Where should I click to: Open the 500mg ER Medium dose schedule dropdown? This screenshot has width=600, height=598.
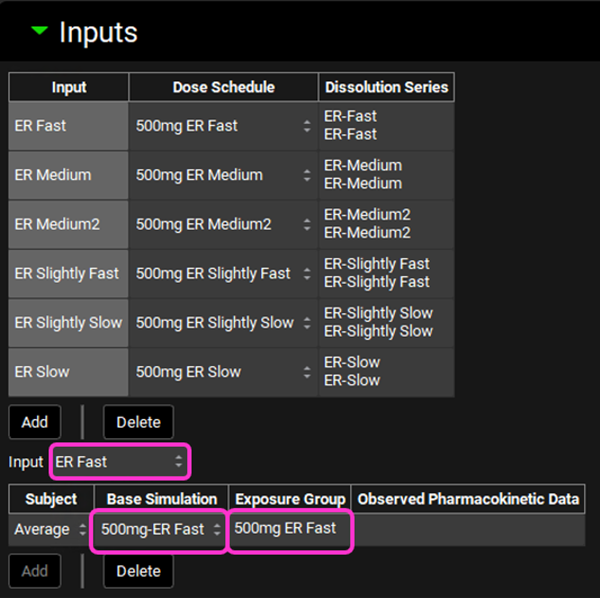tap(223, 175)
